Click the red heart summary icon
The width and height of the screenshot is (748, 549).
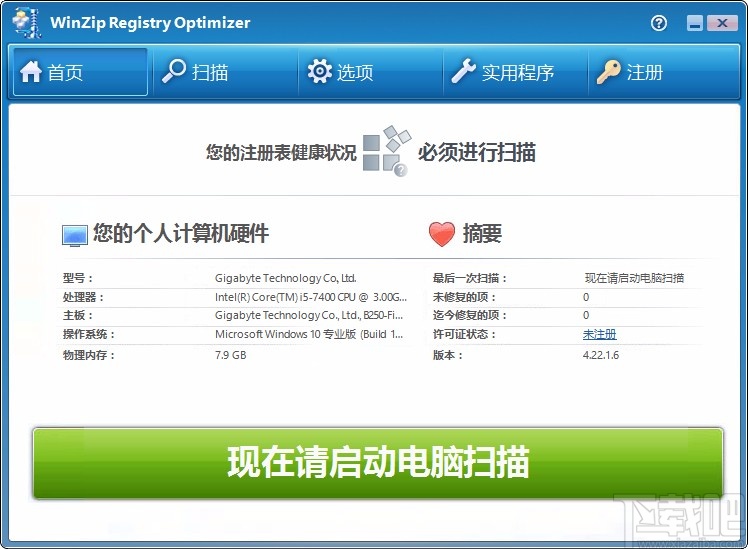click(x=442, y=234)
